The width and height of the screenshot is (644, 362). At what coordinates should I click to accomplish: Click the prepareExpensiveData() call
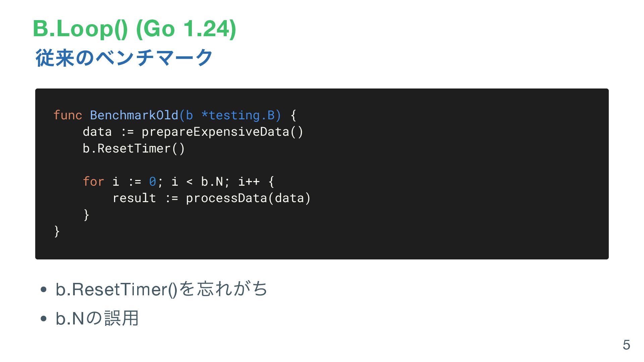pos(222,132)
